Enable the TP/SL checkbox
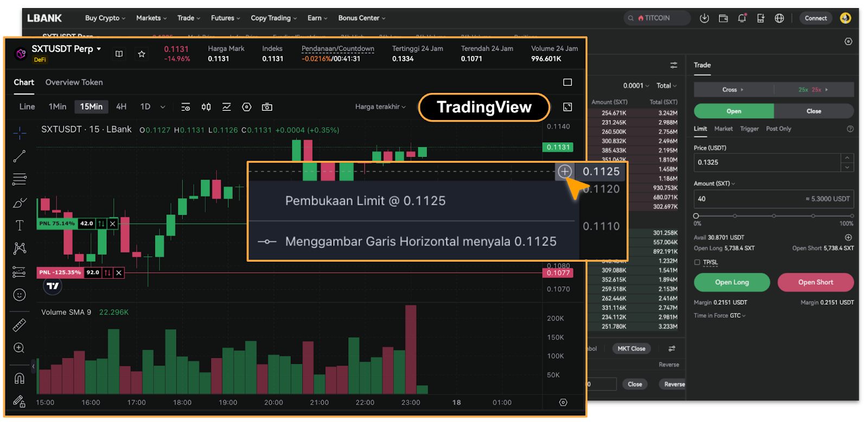 click(697, 262)
